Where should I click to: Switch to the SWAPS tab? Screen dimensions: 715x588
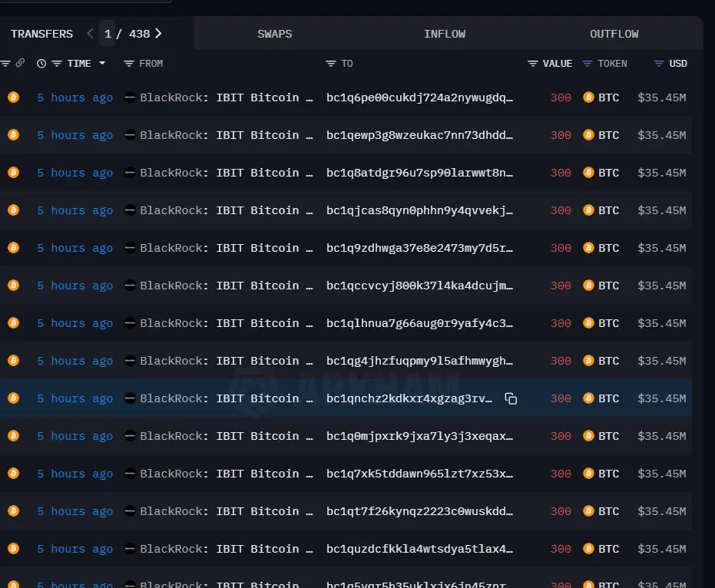point(274,34)
